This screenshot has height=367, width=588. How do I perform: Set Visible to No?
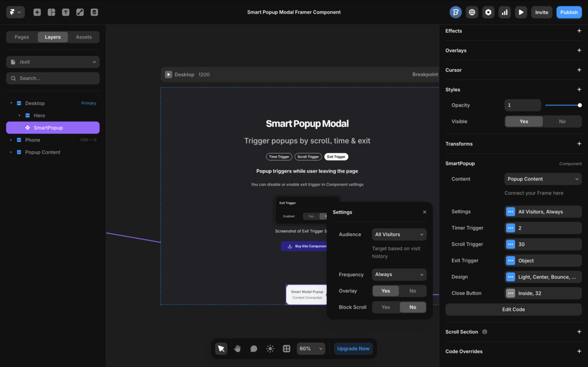[562, 122]
